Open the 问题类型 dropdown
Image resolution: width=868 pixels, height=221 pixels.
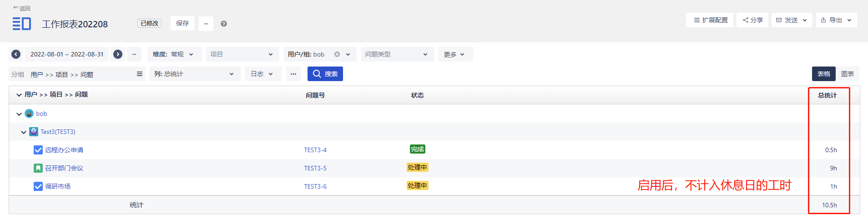point(397,54)
